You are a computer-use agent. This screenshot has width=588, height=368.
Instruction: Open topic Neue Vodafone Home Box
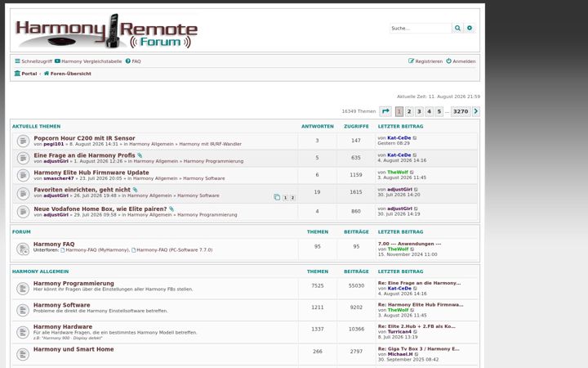[x=100, y=209]
